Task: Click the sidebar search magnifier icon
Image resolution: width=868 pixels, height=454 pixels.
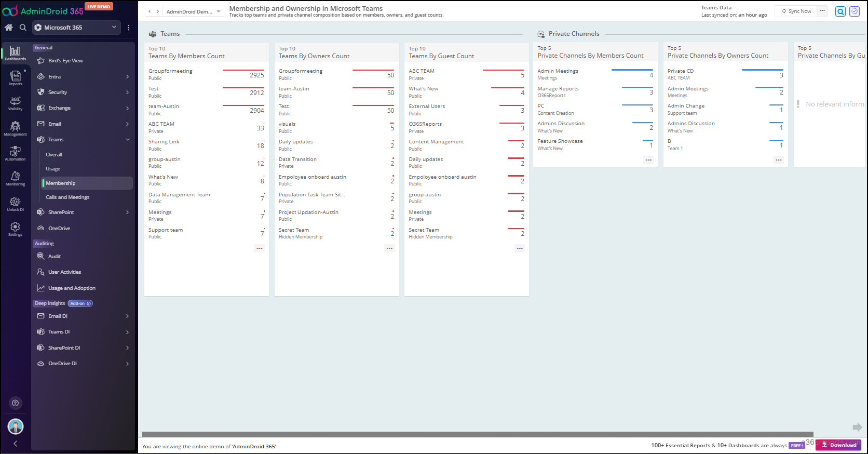Action: (23, 28)
